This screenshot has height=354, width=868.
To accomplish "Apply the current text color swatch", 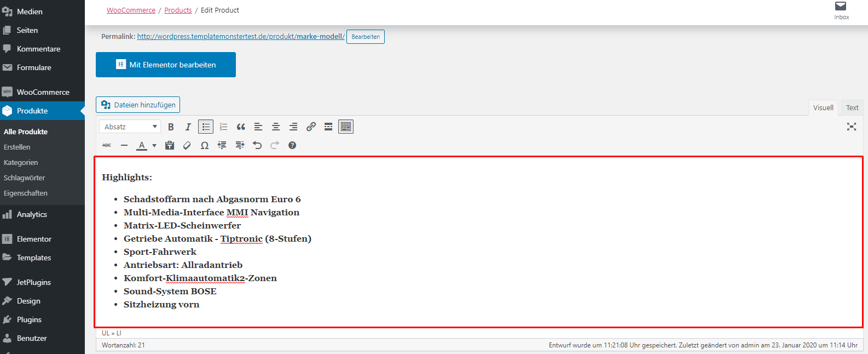I will click(x=142, y=145).
